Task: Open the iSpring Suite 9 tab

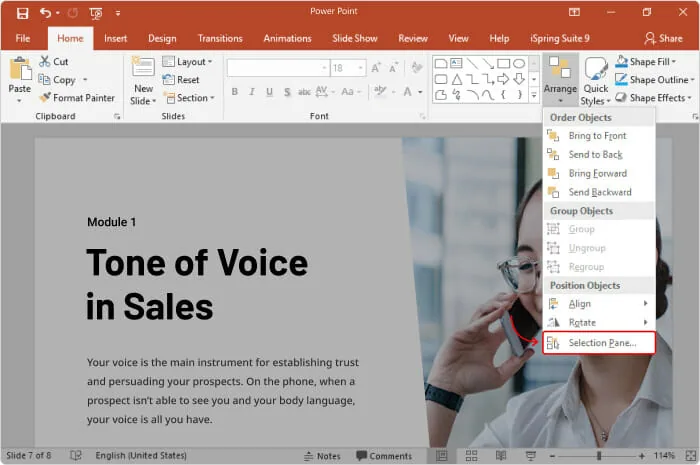Action: point(560,38)
